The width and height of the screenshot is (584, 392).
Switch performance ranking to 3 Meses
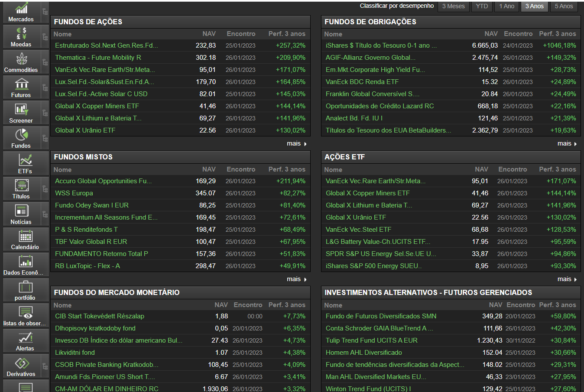[454, 6]
